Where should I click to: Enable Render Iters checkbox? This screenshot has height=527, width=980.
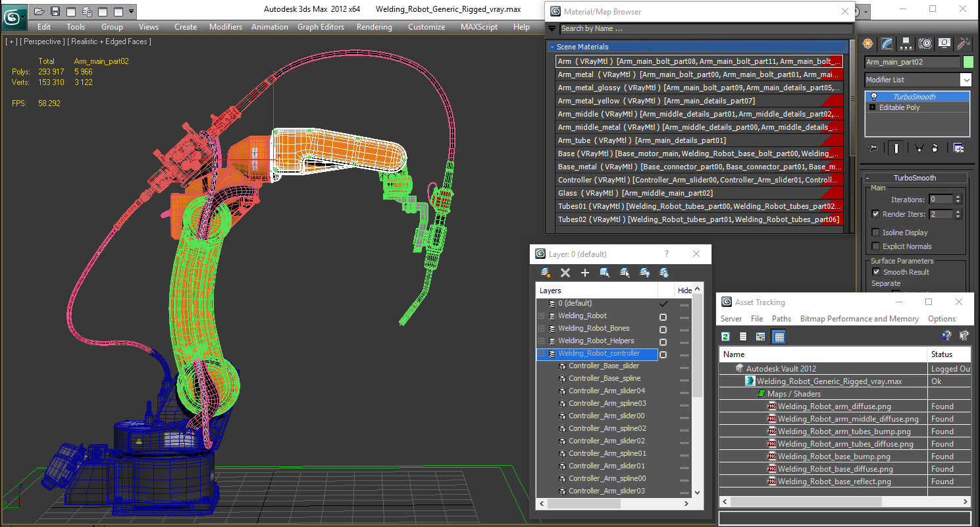click(x=875, y=214)
